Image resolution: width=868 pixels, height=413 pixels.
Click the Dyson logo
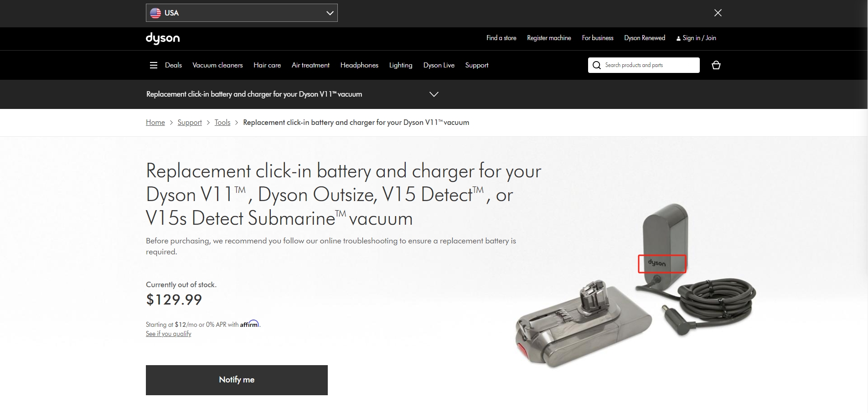[x=163, y=38]
